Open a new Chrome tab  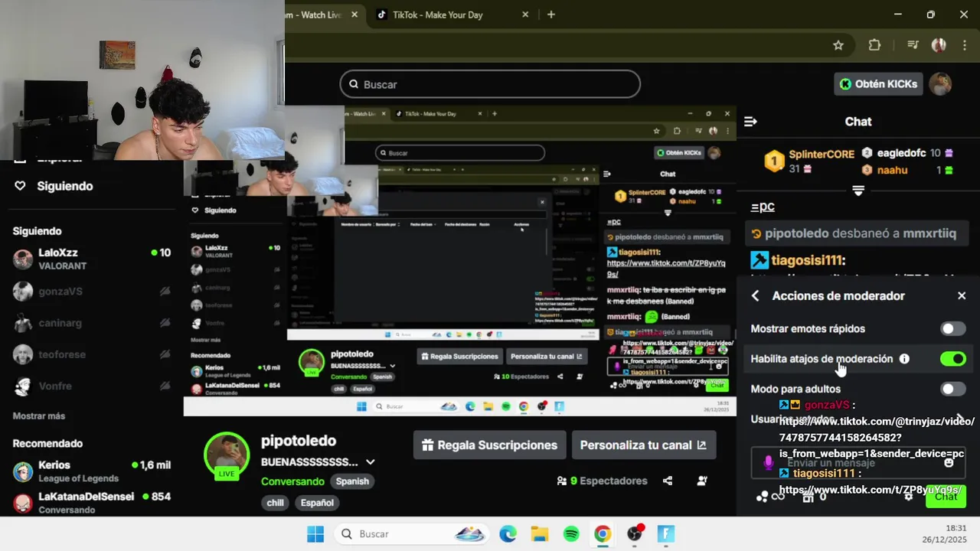click(x=550, y=15)
